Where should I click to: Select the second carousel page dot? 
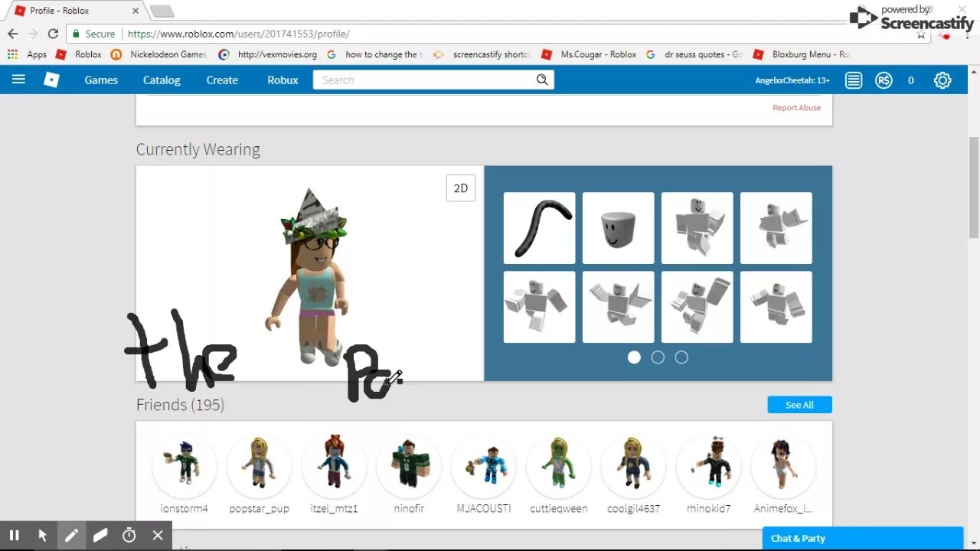[658, 357]
